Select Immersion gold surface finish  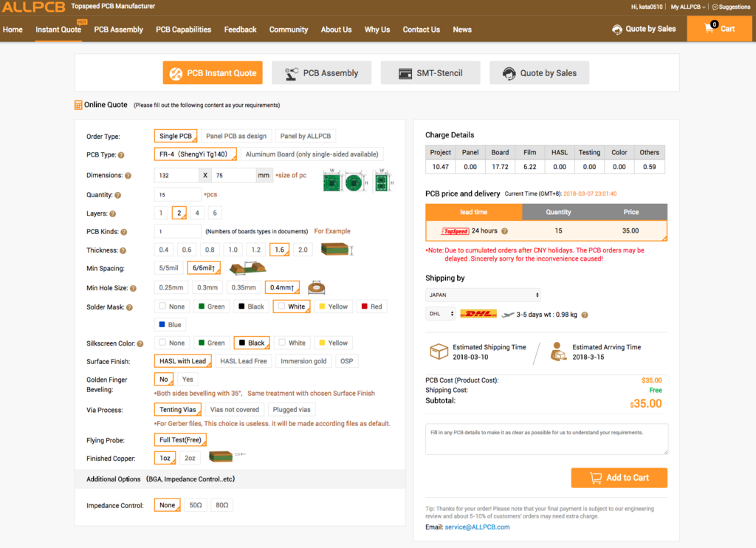(303, 361)
